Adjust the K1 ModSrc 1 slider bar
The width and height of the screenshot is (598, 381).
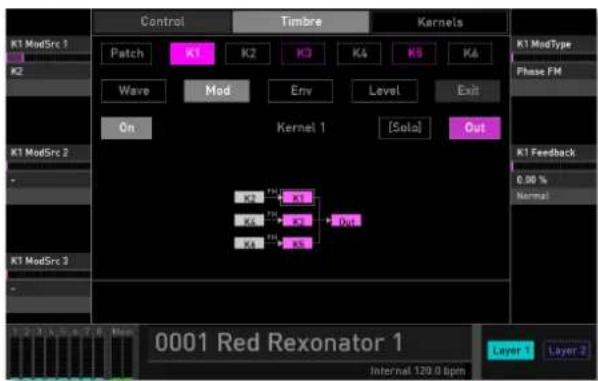(x=48, y=58)
